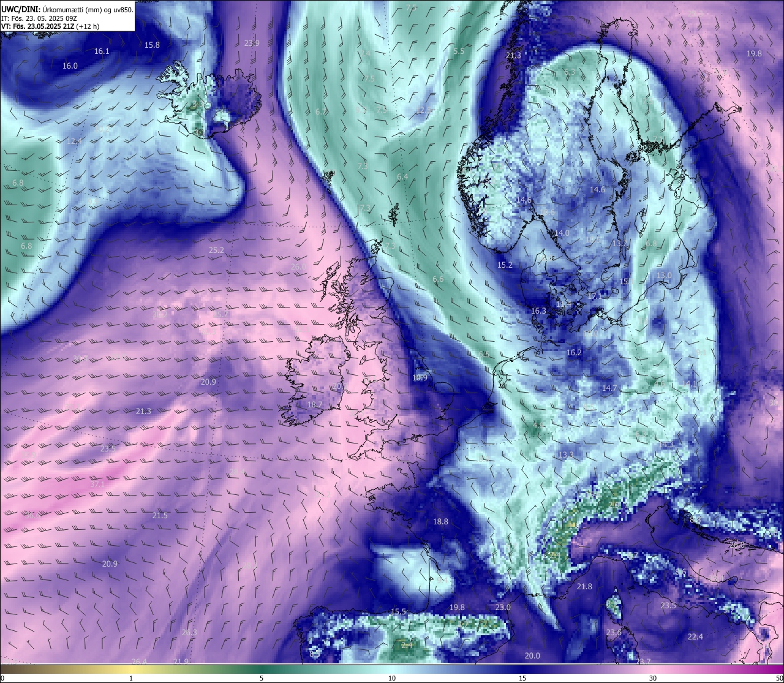Click the 13.0 value over the Baltic
Image resolution: width=784 pixels, height=683 pixels.
[664, 275]
